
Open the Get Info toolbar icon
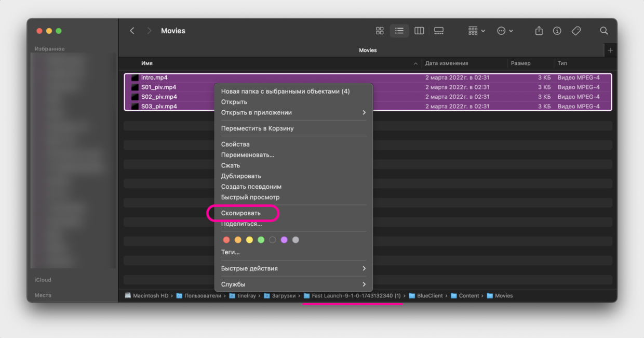tap(557, 31)
